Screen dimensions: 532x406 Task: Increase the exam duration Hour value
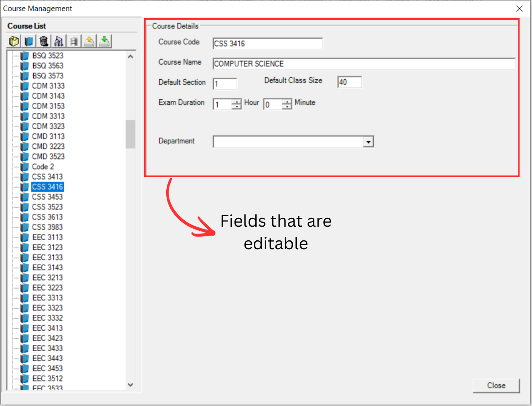(x=236, y=102)
